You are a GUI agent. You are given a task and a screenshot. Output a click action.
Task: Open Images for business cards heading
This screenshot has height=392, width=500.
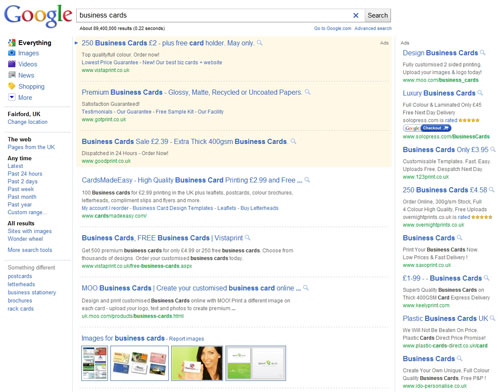[x=123, y=338]
